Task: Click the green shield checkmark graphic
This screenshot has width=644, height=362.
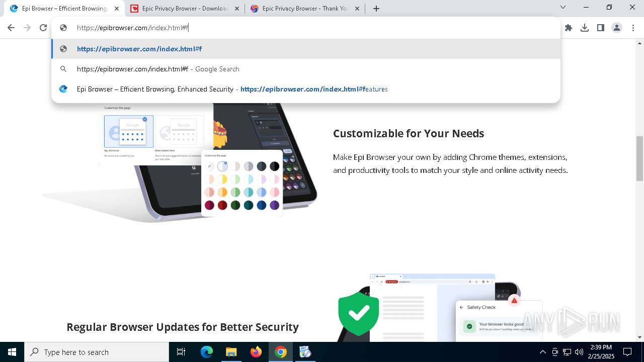Action: 358,313
